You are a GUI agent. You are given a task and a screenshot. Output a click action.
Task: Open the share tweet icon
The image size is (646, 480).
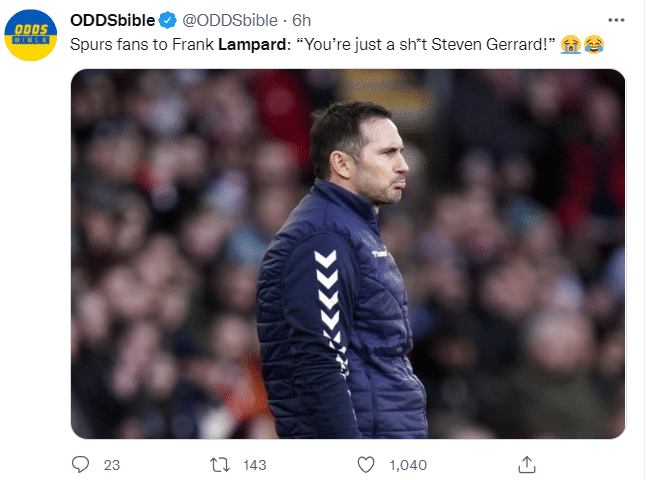pyautogui.click(x=526, y=464)
